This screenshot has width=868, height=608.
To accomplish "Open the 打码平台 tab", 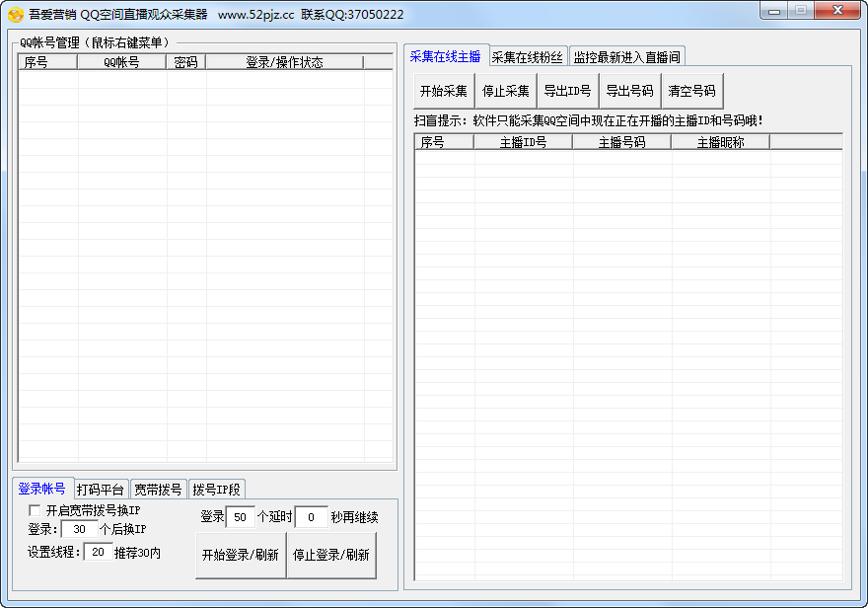I will 101,490.
